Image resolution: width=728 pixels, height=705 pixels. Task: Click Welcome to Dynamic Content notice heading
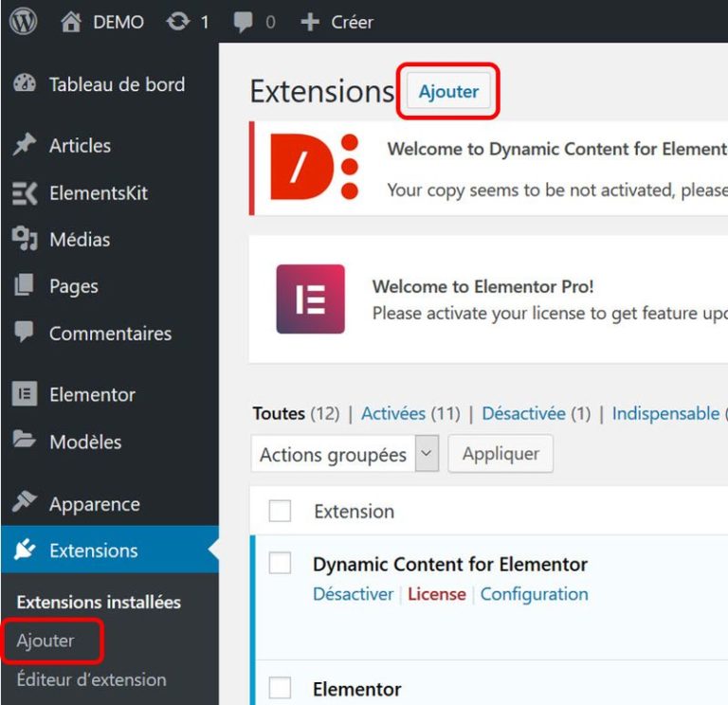coord(557,149)
